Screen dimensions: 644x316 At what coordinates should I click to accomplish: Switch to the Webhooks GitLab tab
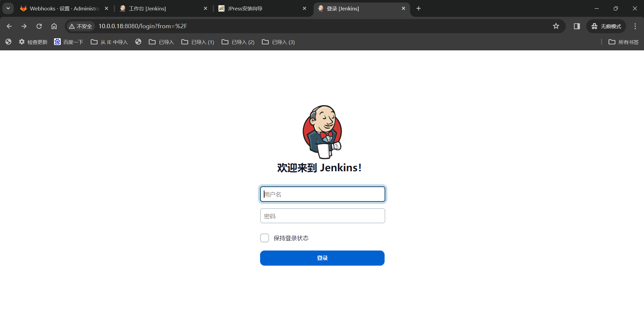tap(64, 8)
